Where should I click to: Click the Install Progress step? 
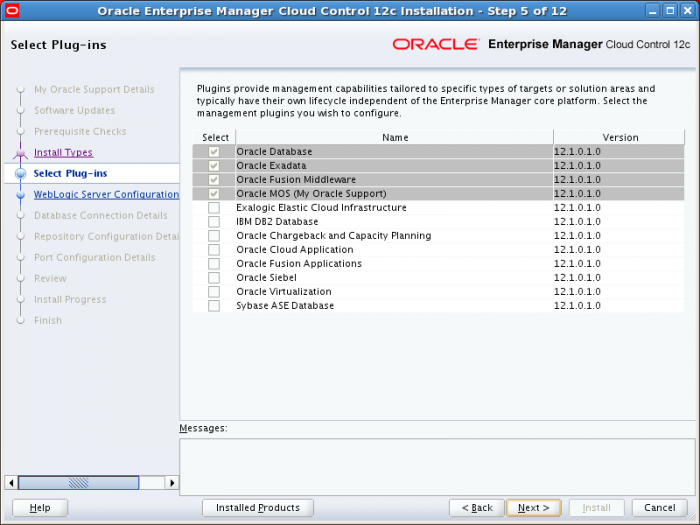click(x=70, y=300)
